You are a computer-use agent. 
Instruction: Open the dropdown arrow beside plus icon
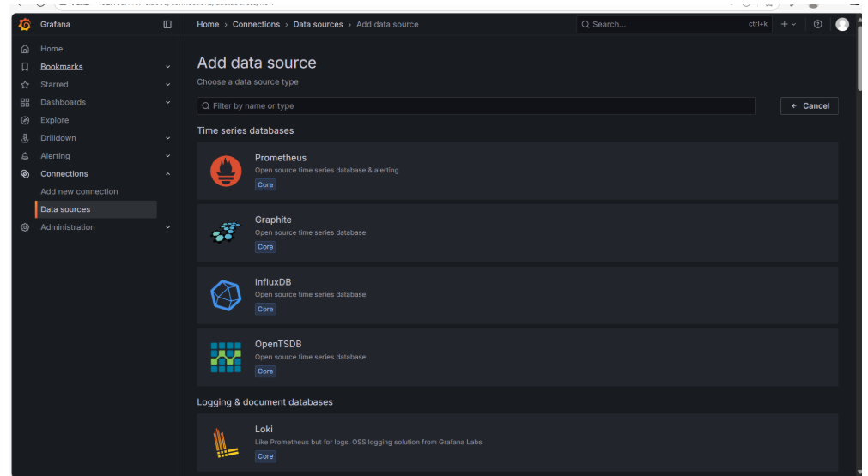point(794,24)
